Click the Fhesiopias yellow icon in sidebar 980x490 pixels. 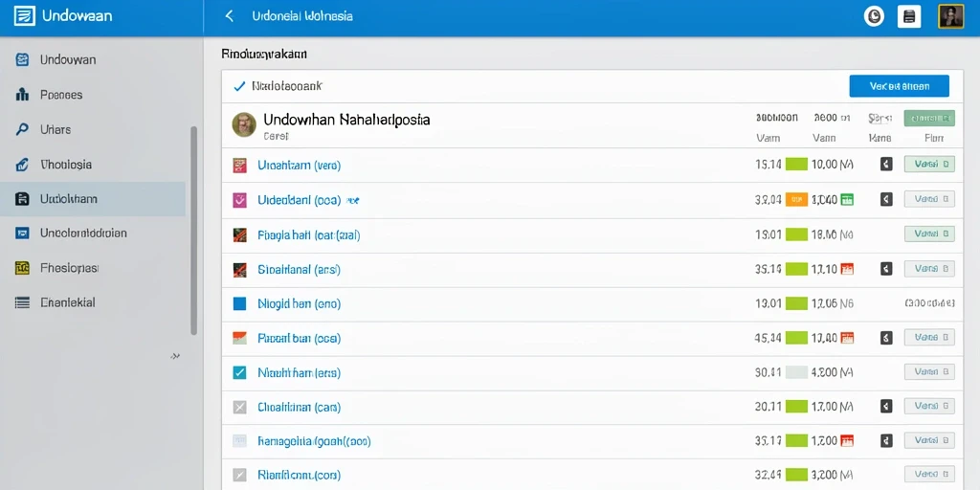(22, 268)
